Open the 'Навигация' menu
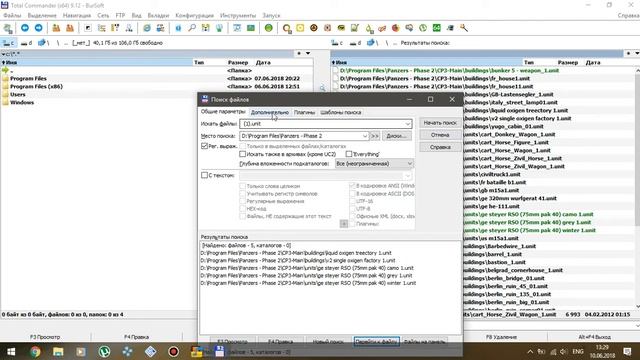 [x=77, y=16]
